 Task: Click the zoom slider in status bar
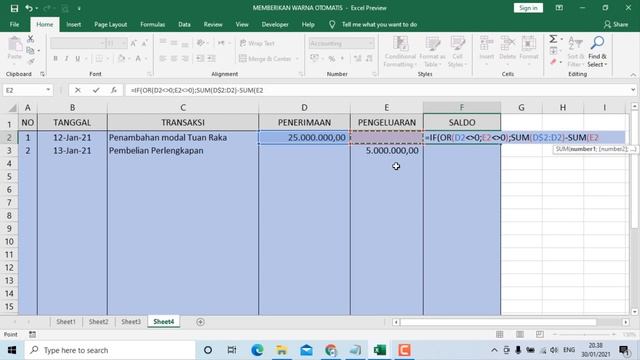tap(584, 334)
